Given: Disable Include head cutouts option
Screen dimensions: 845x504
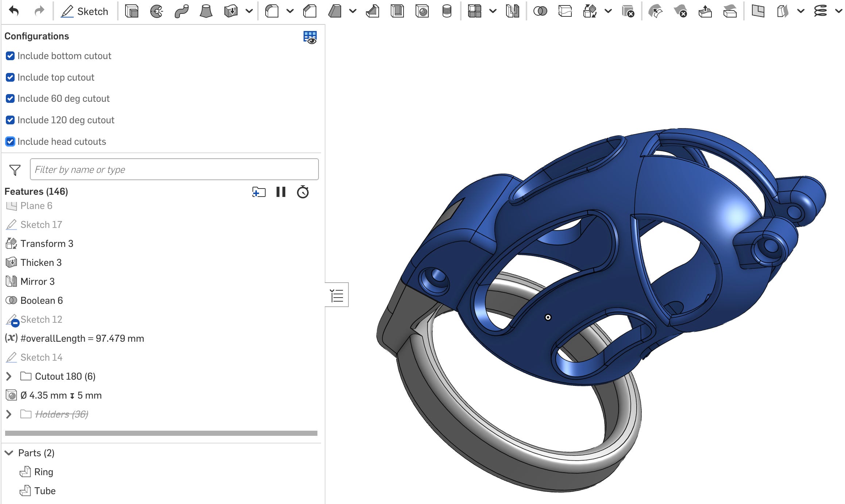Looking at the screenshot, I should [10, 141].
